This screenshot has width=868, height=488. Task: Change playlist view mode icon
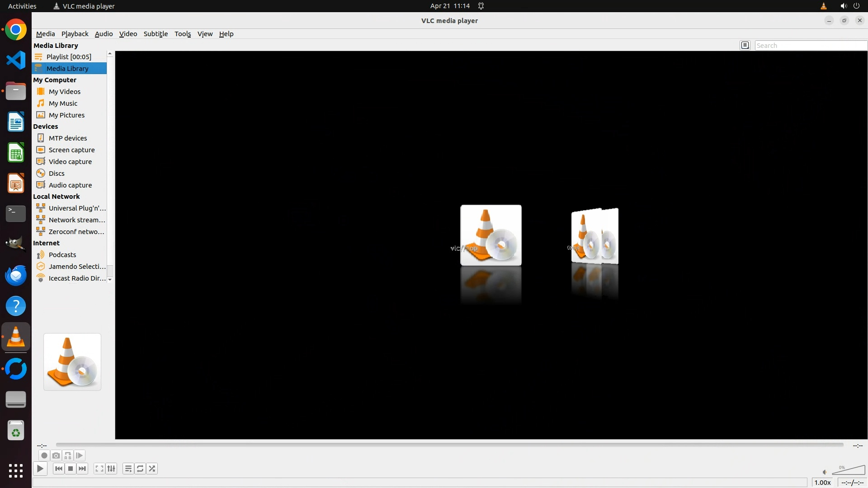745,45
